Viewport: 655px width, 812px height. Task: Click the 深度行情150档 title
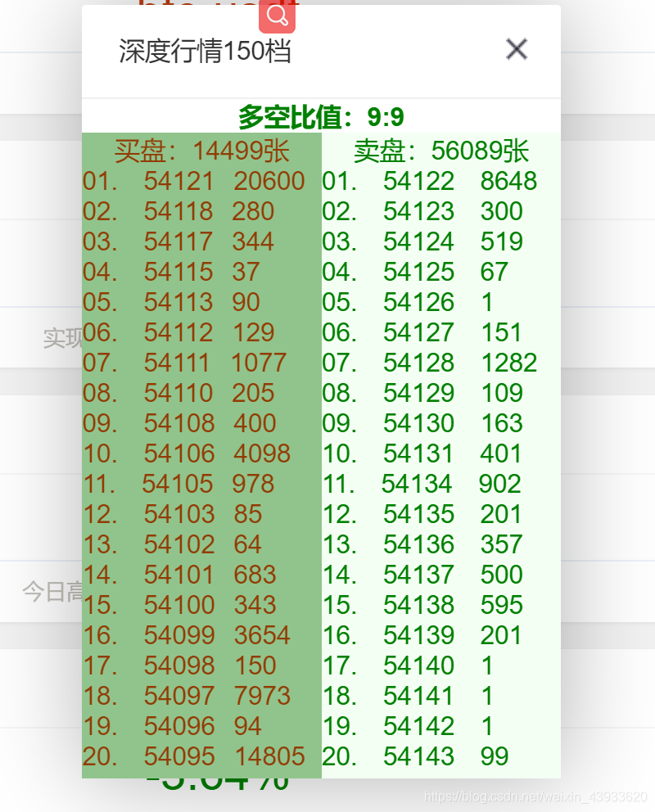pos(205,52)
